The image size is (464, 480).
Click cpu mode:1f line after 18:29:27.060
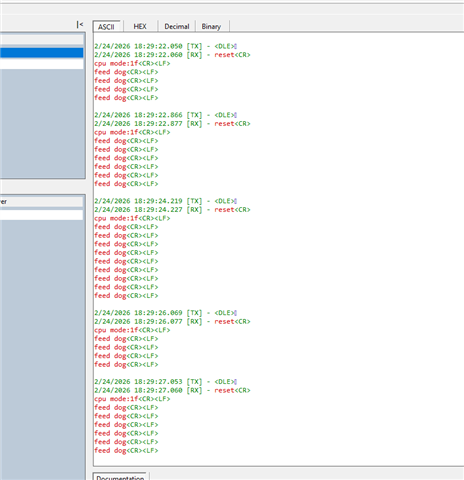(x=132, y=399)
